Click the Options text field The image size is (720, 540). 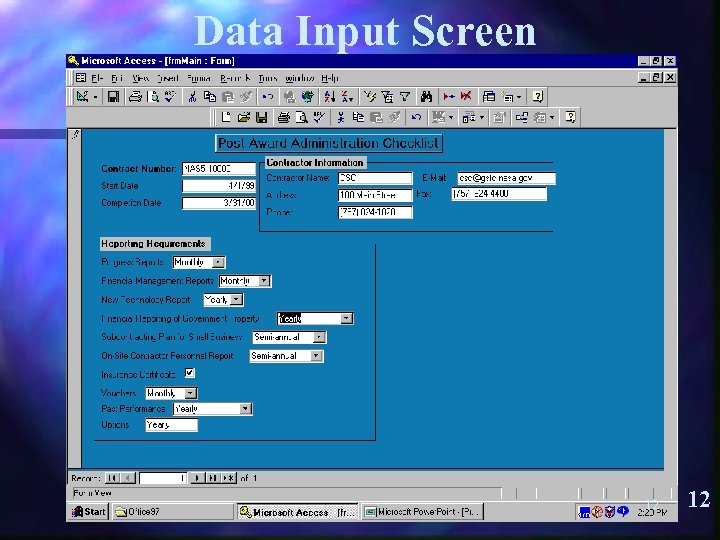point(172,425)
